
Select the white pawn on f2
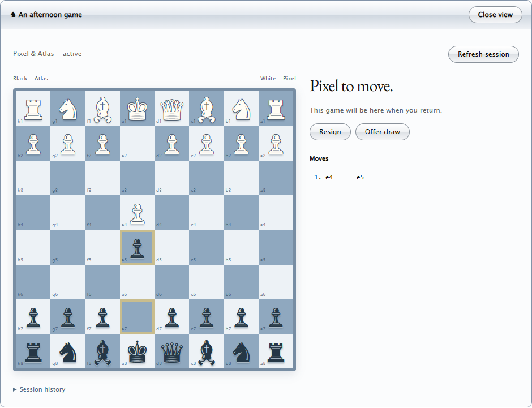click(102, 143)
